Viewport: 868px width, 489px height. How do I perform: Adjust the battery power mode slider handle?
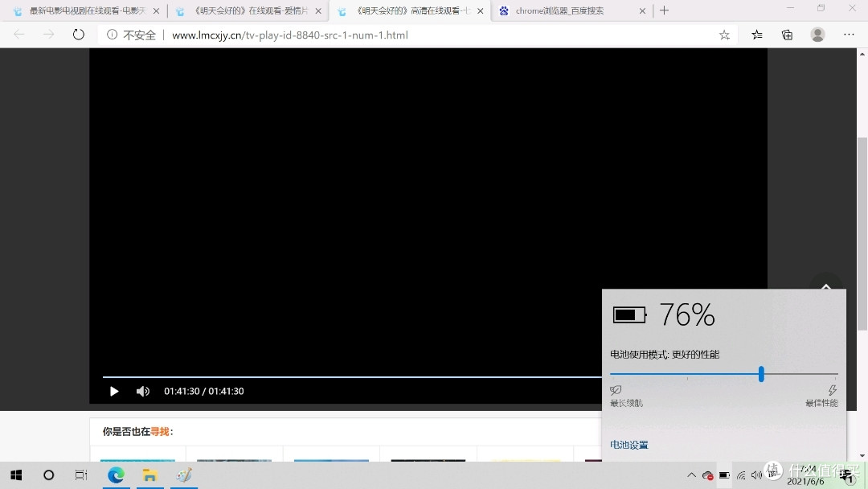[x=761, y=374]
